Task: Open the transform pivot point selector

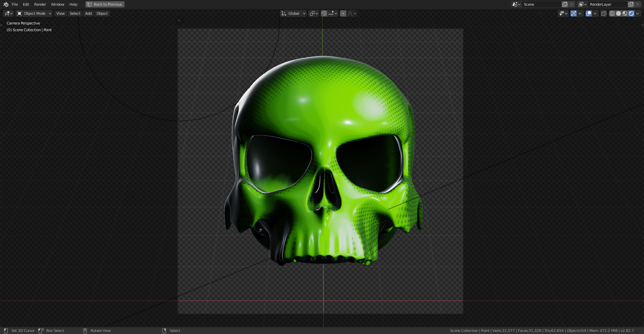Action: pos(314,13)
